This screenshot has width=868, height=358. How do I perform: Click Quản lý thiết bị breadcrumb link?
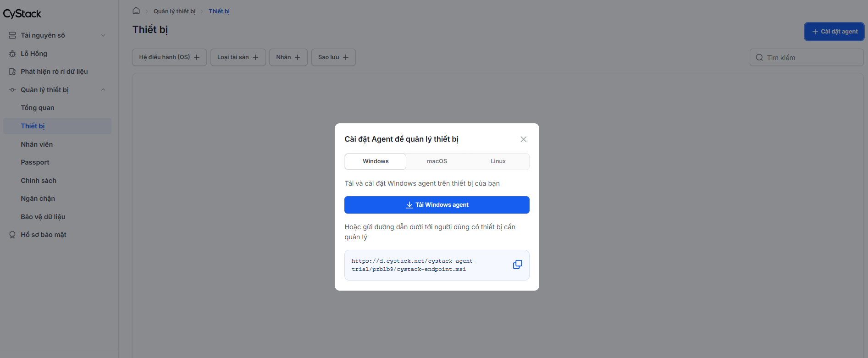(x=174, y=11)
